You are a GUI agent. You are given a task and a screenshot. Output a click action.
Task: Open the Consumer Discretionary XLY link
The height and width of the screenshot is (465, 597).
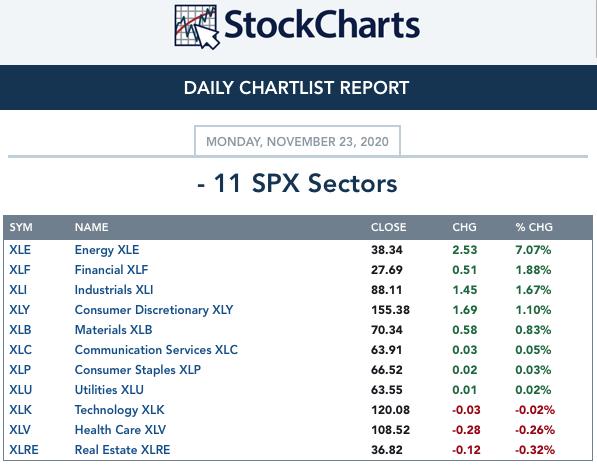(154, 310)
